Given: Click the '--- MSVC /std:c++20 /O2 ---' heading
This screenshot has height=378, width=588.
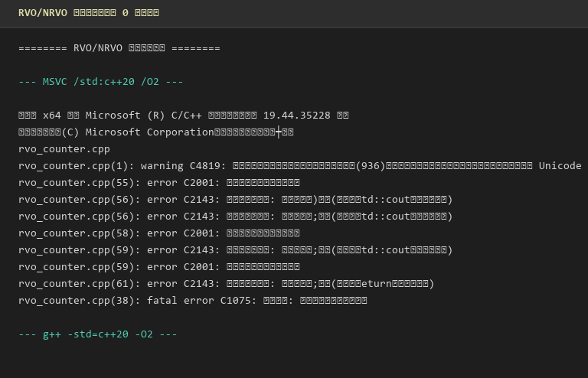Looking at the screenshot, I should [101, 82].
